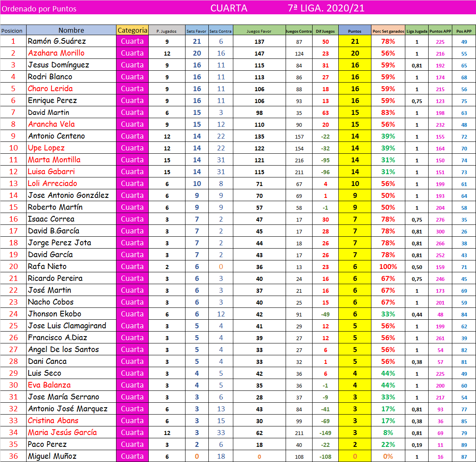
Task: Click the yellow 'Categoria' column header
Action: (x=132, y=30)
